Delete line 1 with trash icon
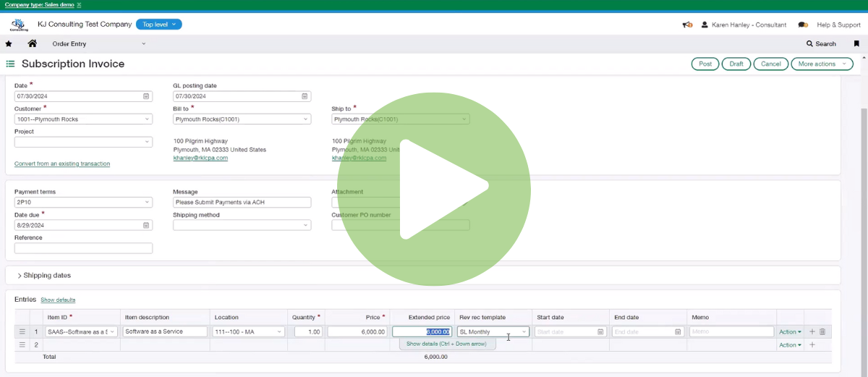 pos(822,332)
